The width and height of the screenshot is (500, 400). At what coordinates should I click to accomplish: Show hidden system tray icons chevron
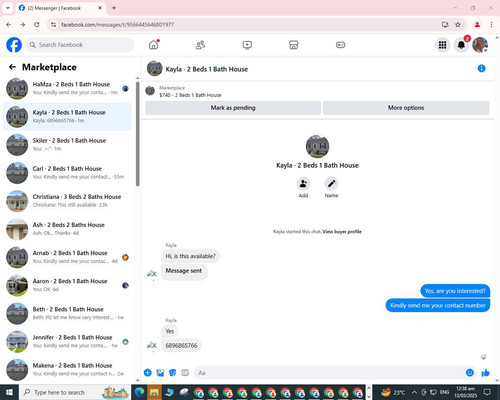[x=414, y=392]
